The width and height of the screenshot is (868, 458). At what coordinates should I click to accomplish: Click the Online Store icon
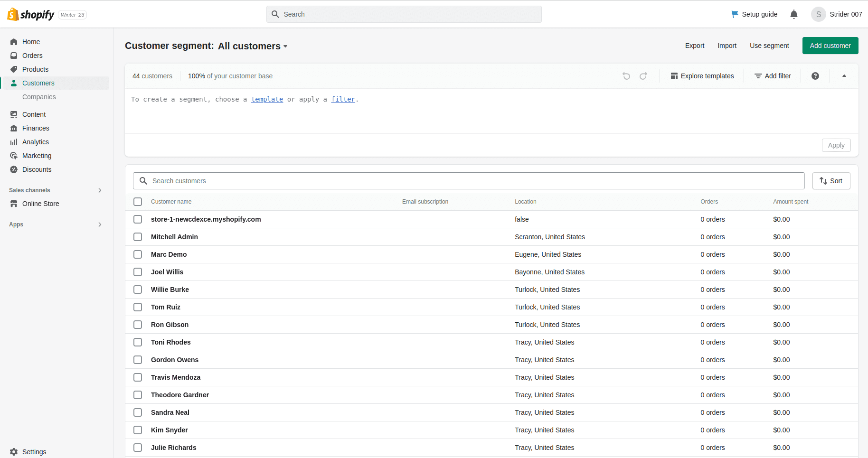(x=14, y=204)
